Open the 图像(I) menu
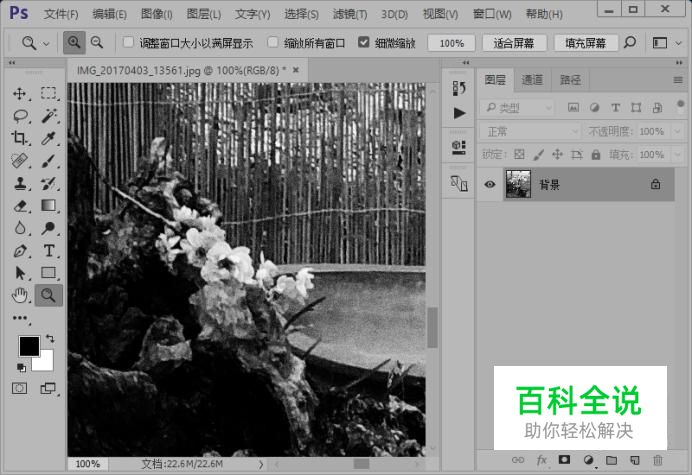The height and width of the screenshot is (475, 692). (x=156, y=14)
